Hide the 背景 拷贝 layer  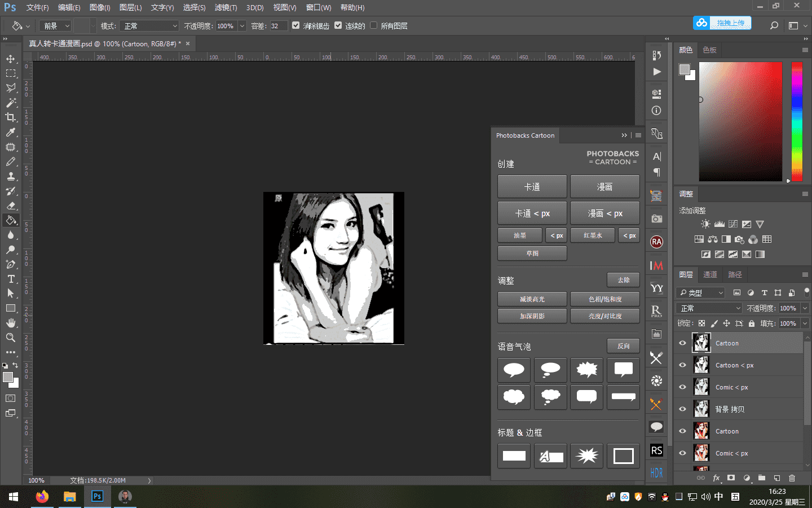(682, 409)
